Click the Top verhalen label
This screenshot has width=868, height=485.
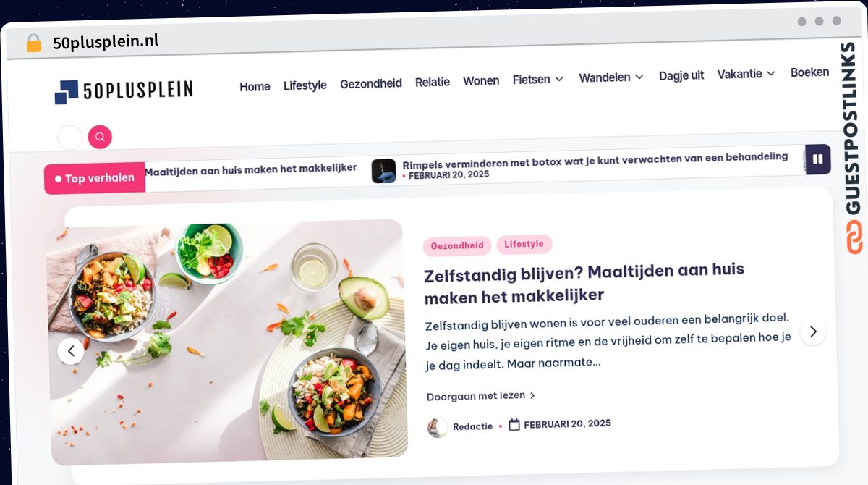click(x=95, y=178)
